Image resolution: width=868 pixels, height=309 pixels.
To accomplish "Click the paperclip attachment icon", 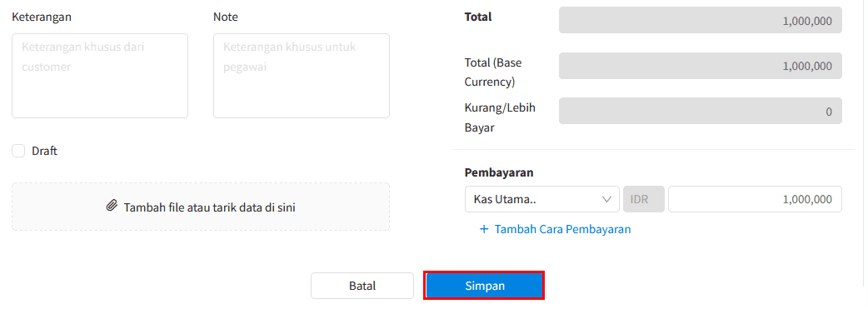I will (x=112, y=207).
